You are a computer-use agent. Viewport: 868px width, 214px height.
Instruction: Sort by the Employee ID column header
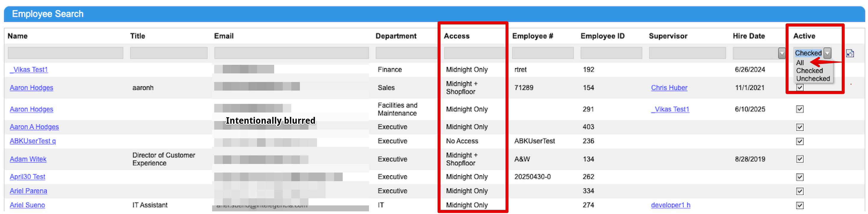[602, 36]
